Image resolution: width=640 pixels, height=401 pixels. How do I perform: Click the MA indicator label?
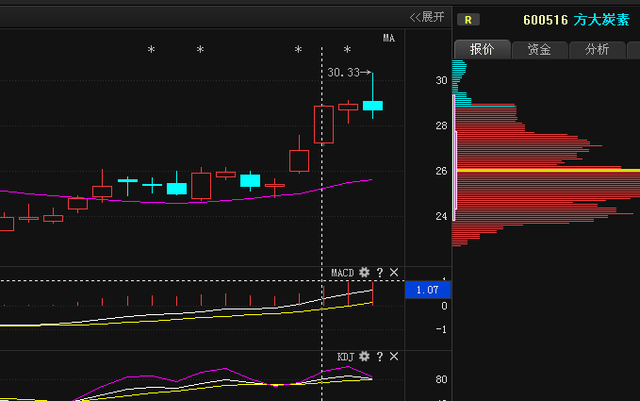tap(389, 38)
